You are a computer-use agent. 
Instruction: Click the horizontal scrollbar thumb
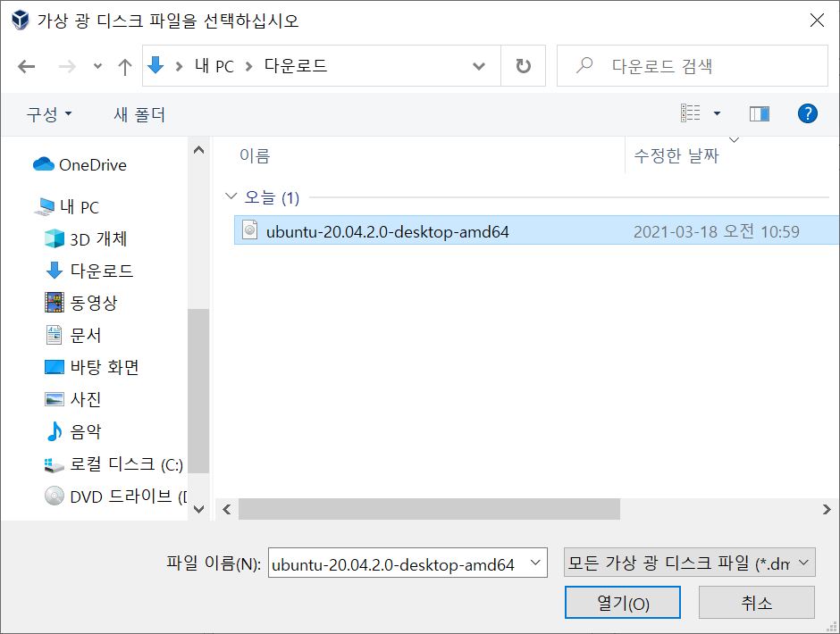(x=429, y=509)
